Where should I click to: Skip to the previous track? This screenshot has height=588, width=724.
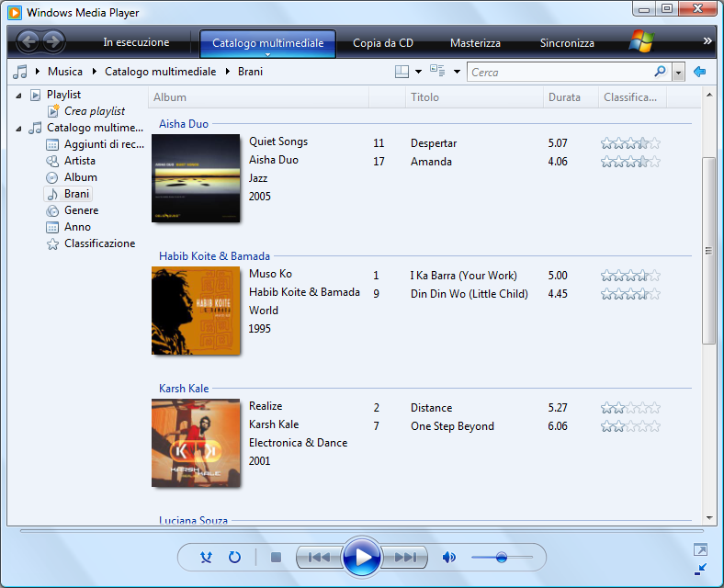(319, 558)
